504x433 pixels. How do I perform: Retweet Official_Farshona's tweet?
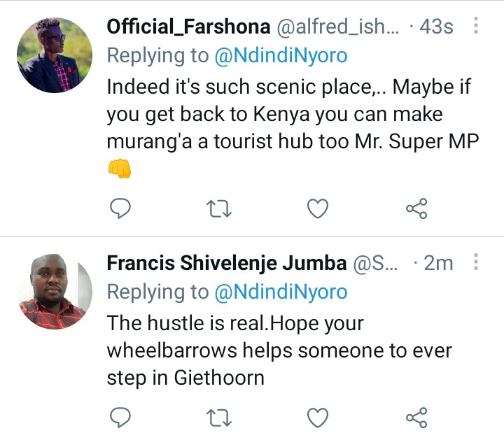tap(218, 208)
